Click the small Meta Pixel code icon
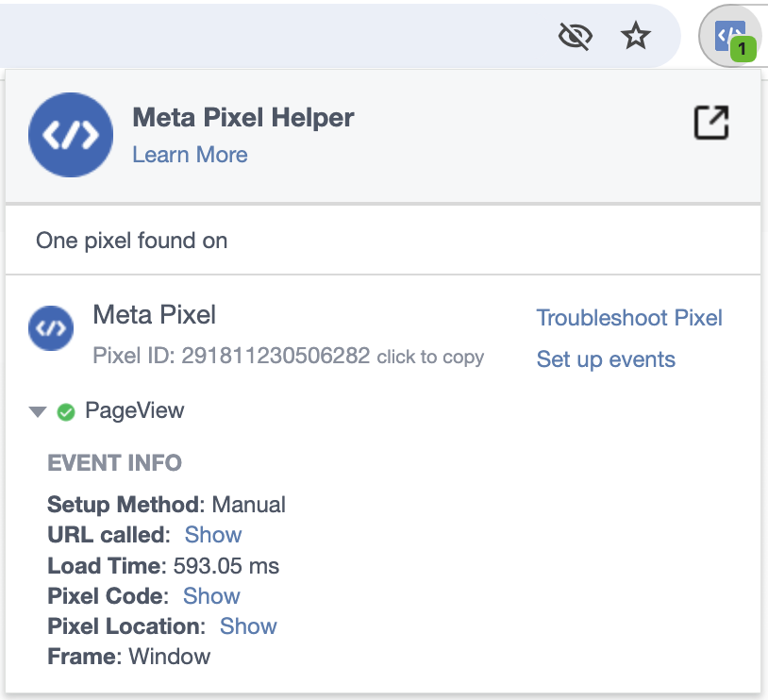The image size is (768, 700). [x=52, y=328]
